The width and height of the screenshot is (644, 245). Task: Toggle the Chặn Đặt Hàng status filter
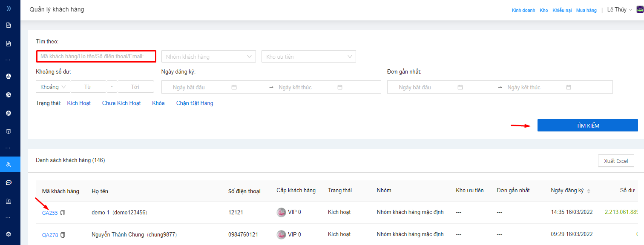[195, 103]
